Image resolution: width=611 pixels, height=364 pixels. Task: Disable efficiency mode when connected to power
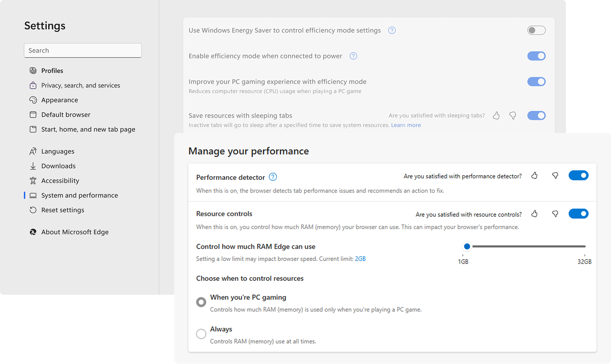pos(536,56)
